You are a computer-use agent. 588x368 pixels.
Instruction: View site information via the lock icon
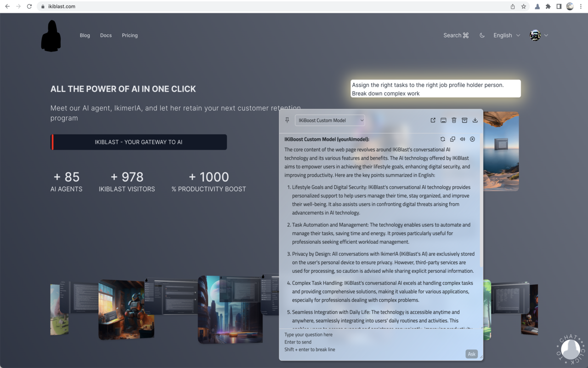tap(42, 6)
